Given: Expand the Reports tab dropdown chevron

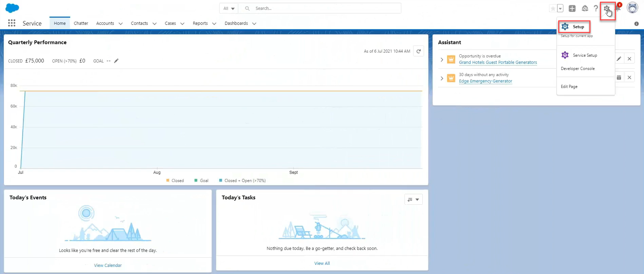Looking at the screenshot, I should click(x=214, y=24).
